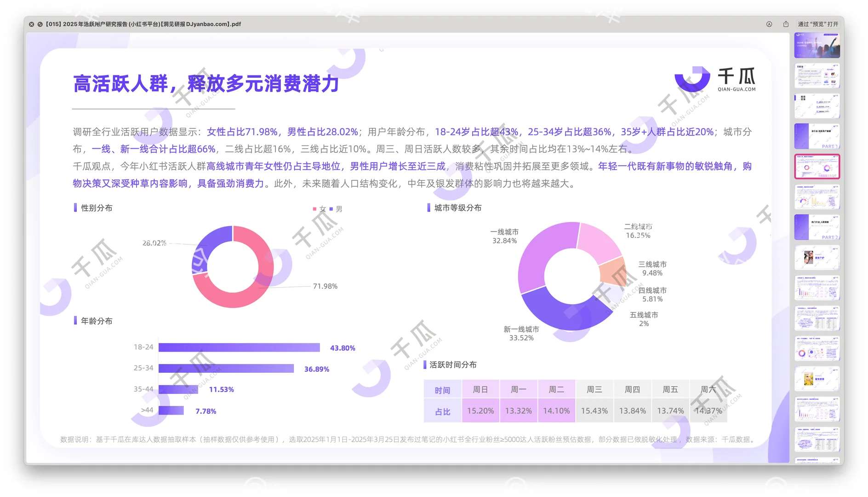The image size is (868, 497).
Task: Click the circled-slash icon beside the close button
Action: [40, 24]
